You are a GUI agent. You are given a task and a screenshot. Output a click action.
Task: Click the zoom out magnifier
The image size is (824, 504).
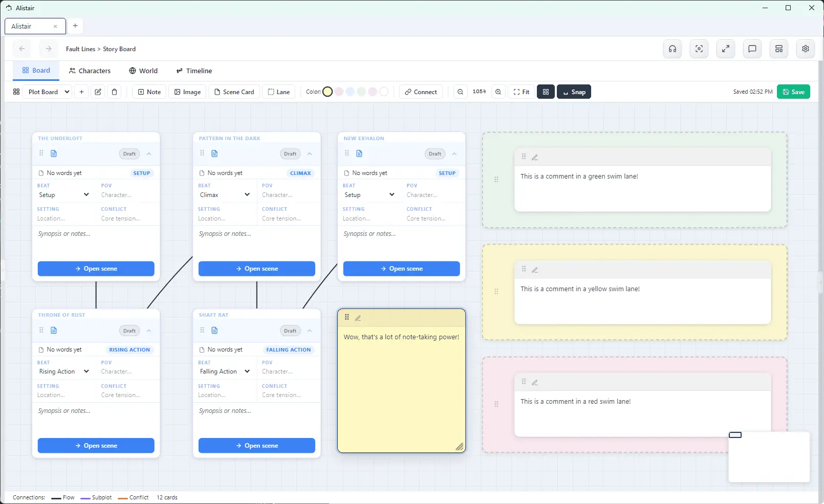click(461, 92)
